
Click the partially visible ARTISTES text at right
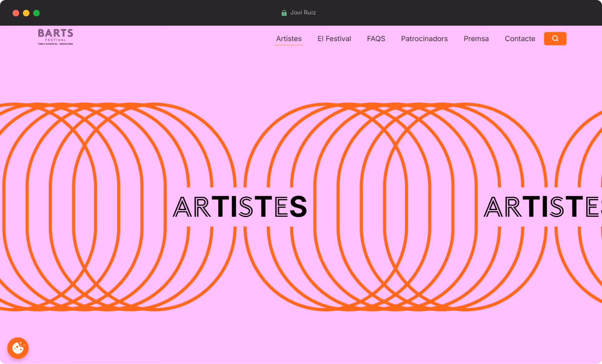[x=542, y=207]
